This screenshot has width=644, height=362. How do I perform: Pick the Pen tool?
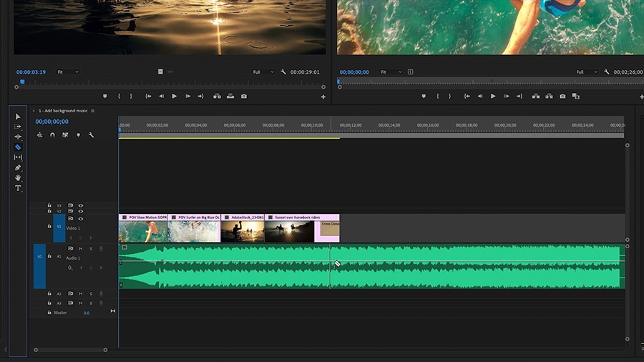point(18,168)
